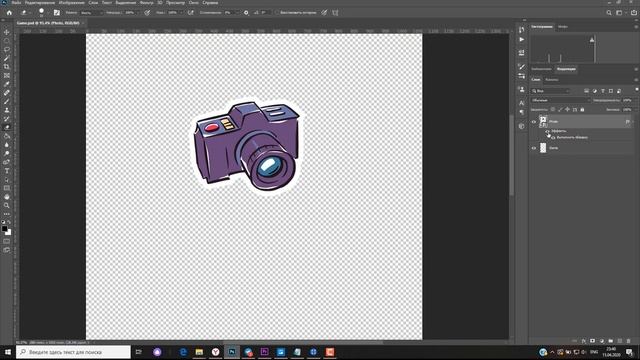Click the Windows search box

73,352
